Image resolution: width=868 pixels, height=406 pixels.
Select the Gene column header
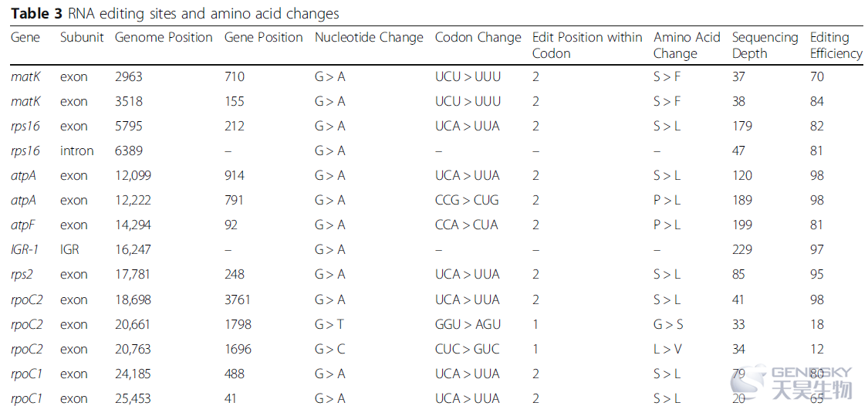pos(25,38)
